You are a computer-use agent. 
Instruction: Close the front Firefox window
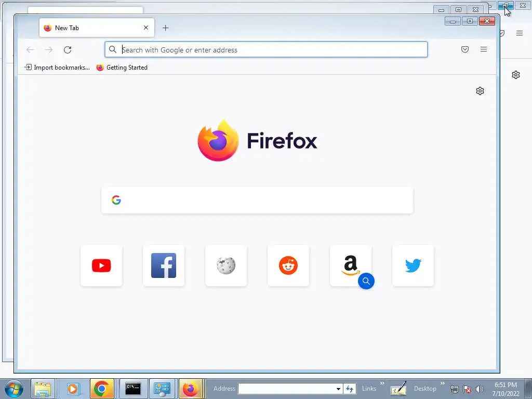click(x=487, y=21)
